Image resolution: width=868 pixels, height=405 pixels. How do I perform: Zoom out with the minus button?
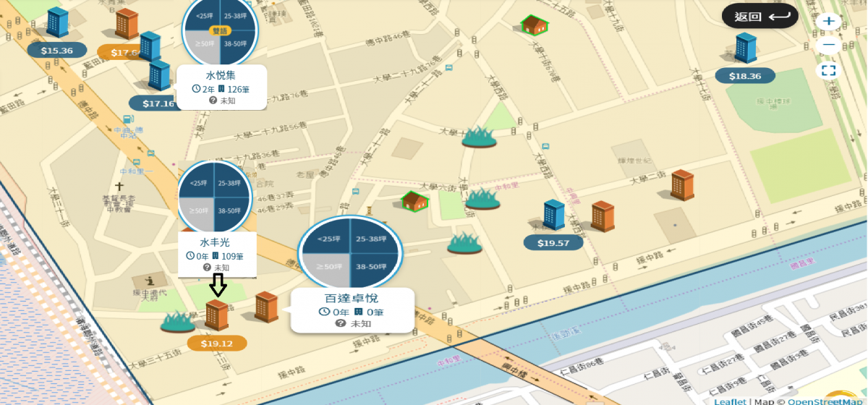(829, 45)
